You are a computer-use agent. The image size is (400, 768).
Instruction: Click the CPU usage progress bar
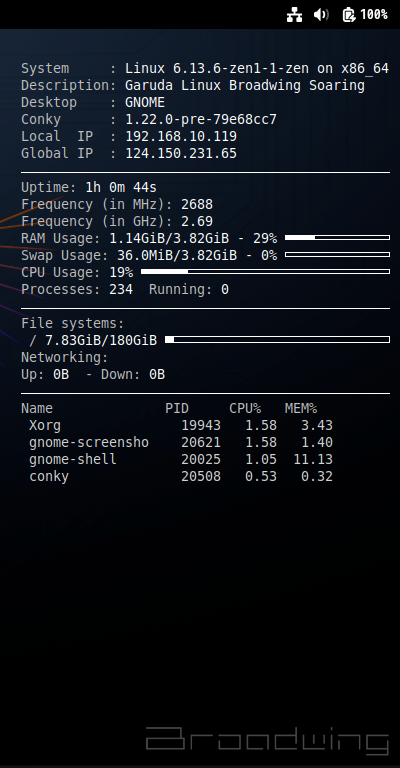click(x=265, y=271)
